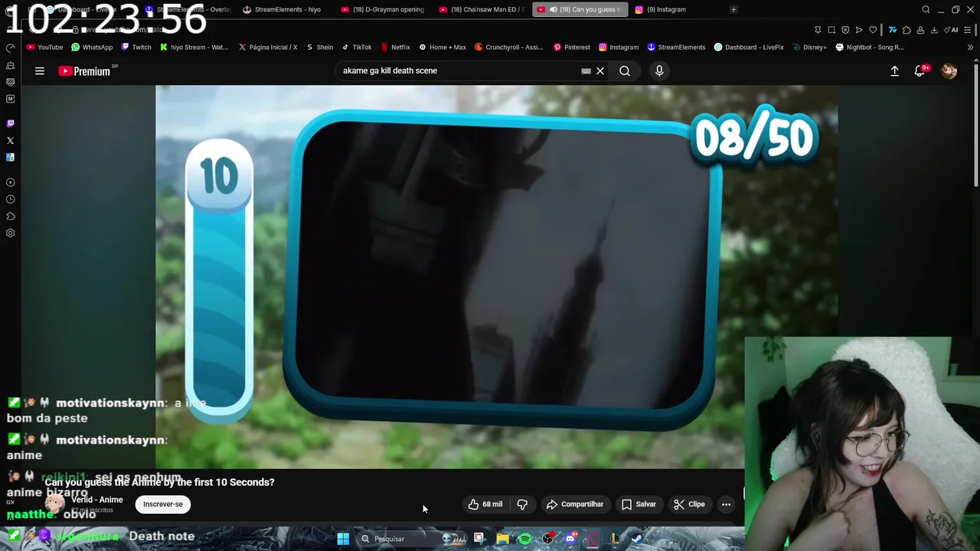980x551 pixels.
Task: Subscribe with the Inscrever-se button
Action: (163, 504)
